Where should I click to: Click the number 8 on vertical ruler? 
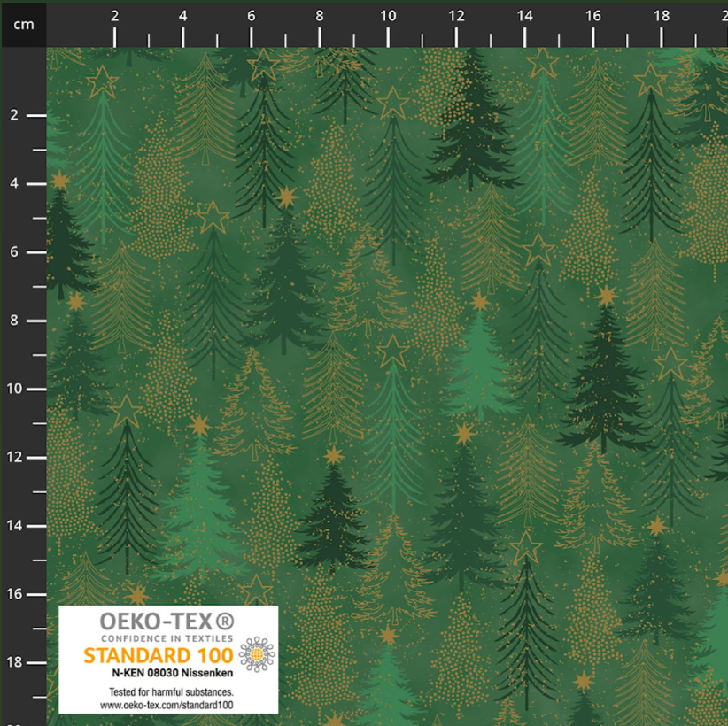coord(14,321)
